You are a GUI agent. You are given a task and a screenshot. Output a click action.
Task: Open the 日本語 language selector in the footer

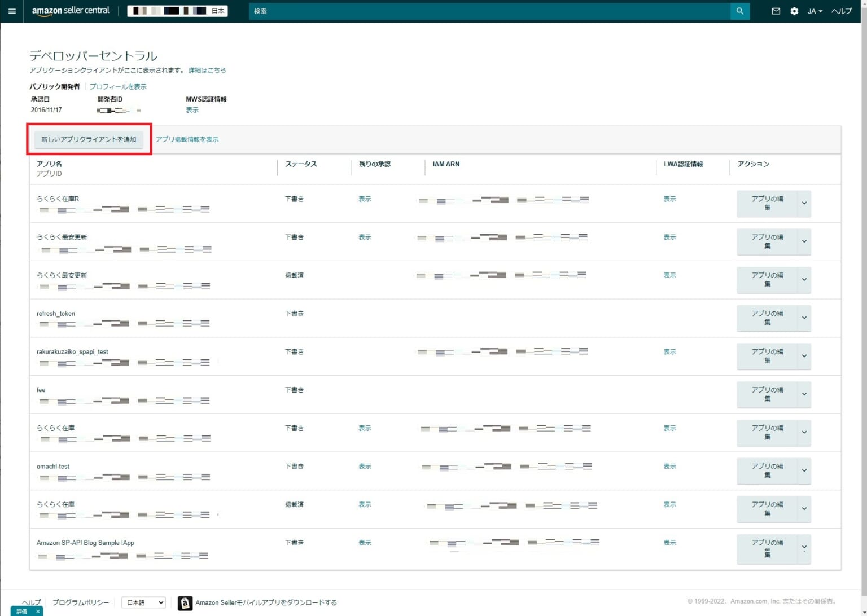click(143, 602)
